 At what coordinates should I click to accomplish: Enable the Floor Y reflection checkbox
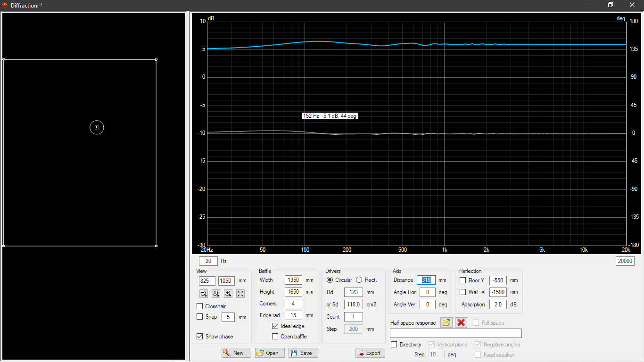[x=463, y=280]
